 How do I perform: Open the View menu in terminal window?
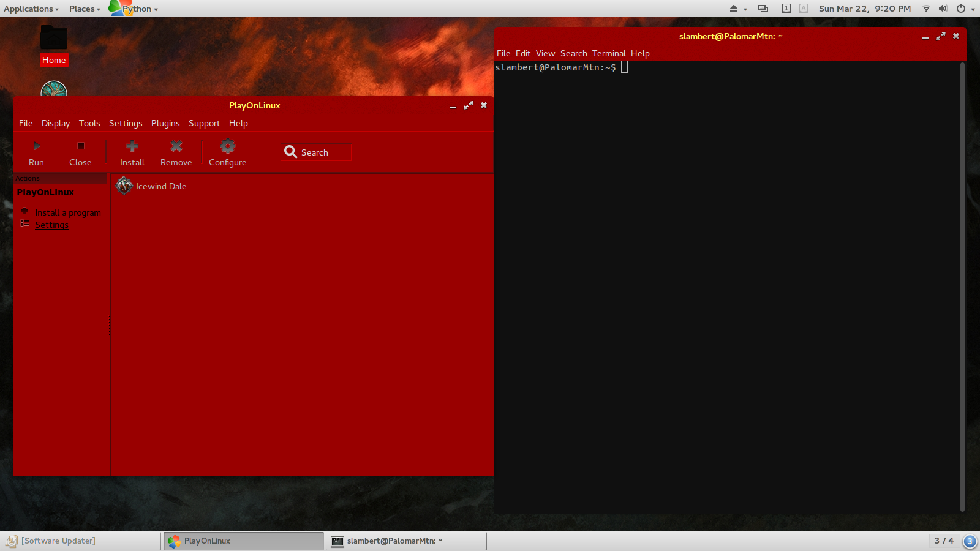click(x=545, y=53)
